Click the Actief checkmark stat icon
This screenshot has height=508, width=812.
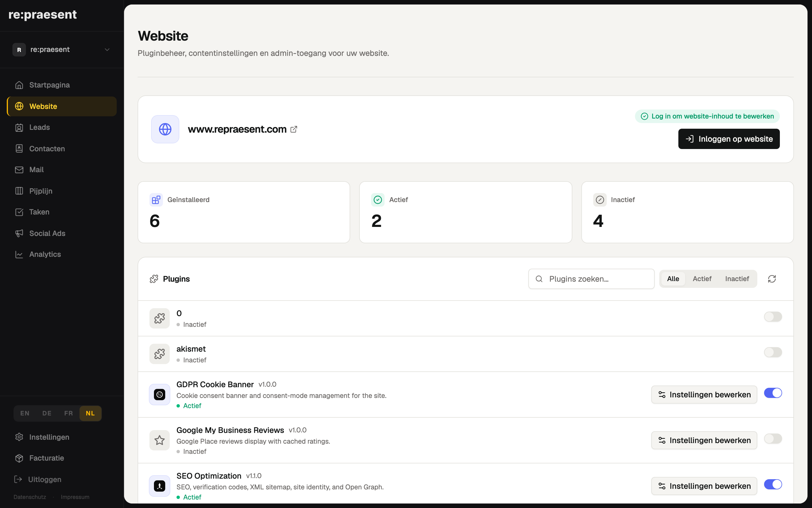(x=378, y=200)
